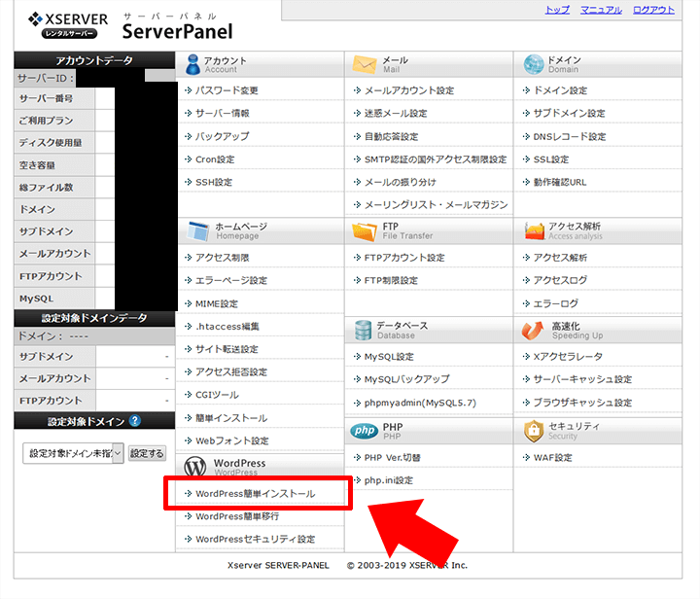This screenshot has width=700, height=599.
Task: Open 自動応答設定
Action: [x=391, y=136]
